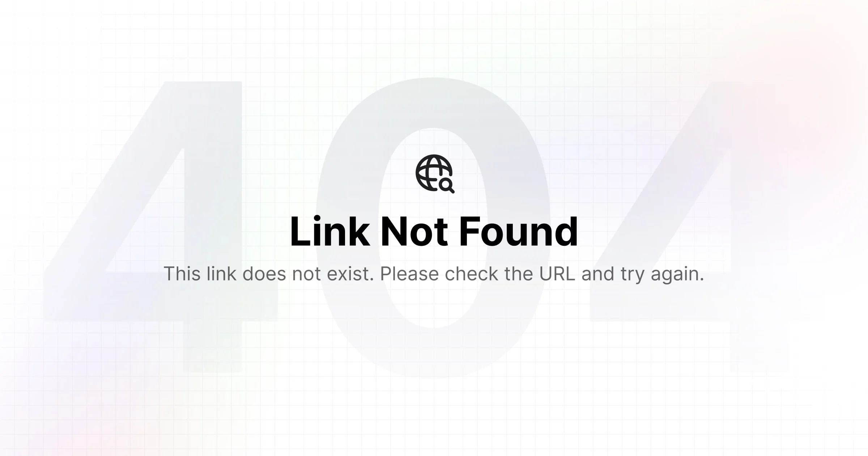Screen dimensions: 868x456
Task: Click "Please check the URL" text
Action: (x=478, y=274)
